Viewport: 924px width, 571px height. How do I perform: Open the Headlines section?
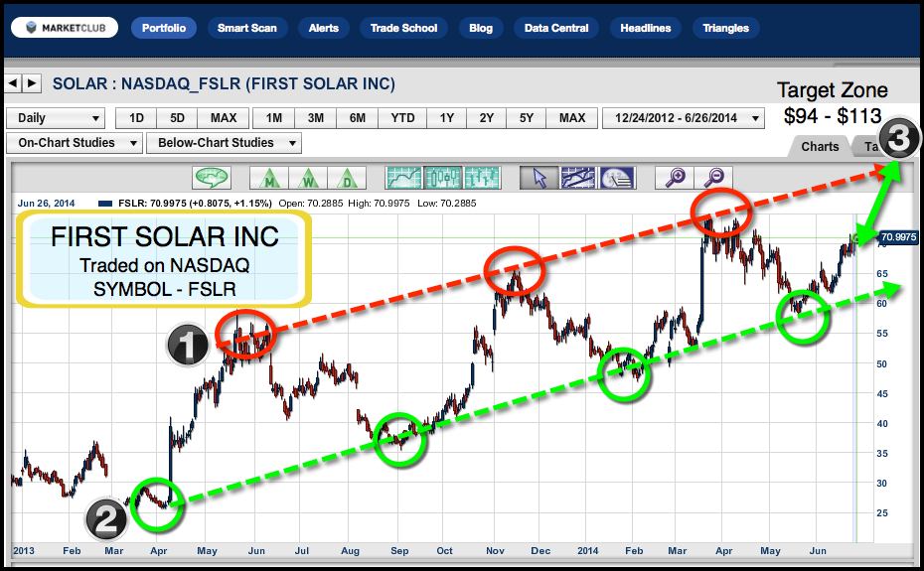pos(645,28)
